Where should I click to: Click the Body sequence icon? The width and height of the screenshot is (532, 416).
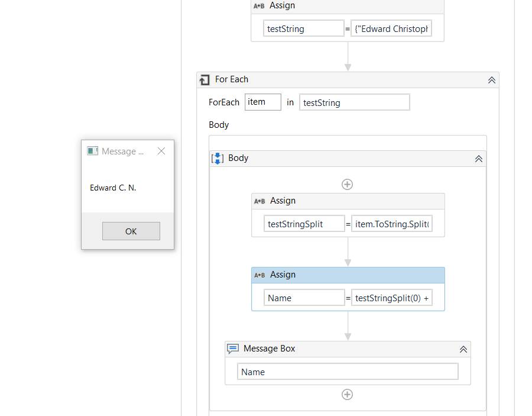click(218, 159)
